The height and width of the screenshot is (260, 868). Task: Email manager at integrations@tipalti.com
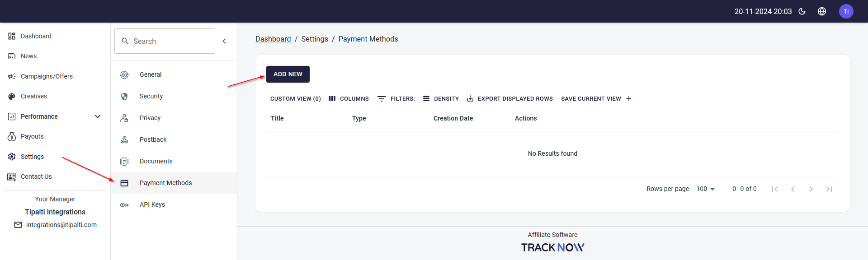(61, 225)
